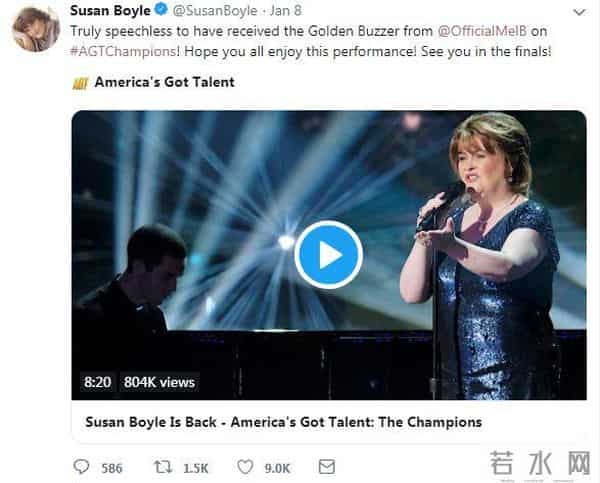Open the Jan 8 tweet timestamp
The width and height of the screenshot is (600, 483).
[x=287, y=12]
